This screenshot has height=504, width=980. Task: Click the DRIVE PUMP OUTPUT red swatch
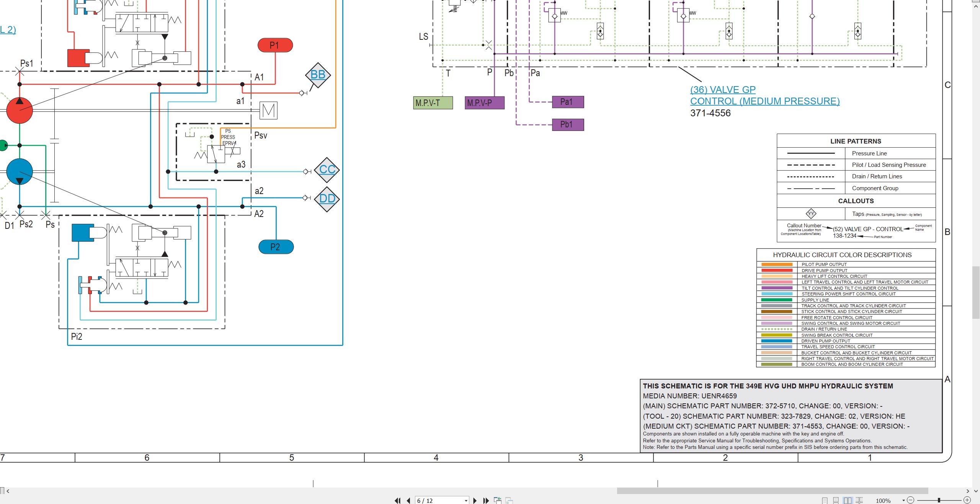tap(777, 270)
